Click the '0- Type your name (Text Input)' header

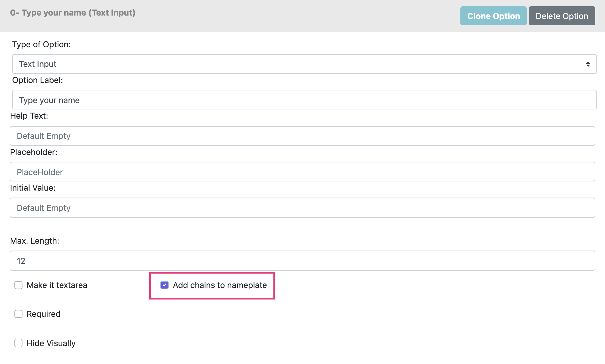[x=73, y=13]
